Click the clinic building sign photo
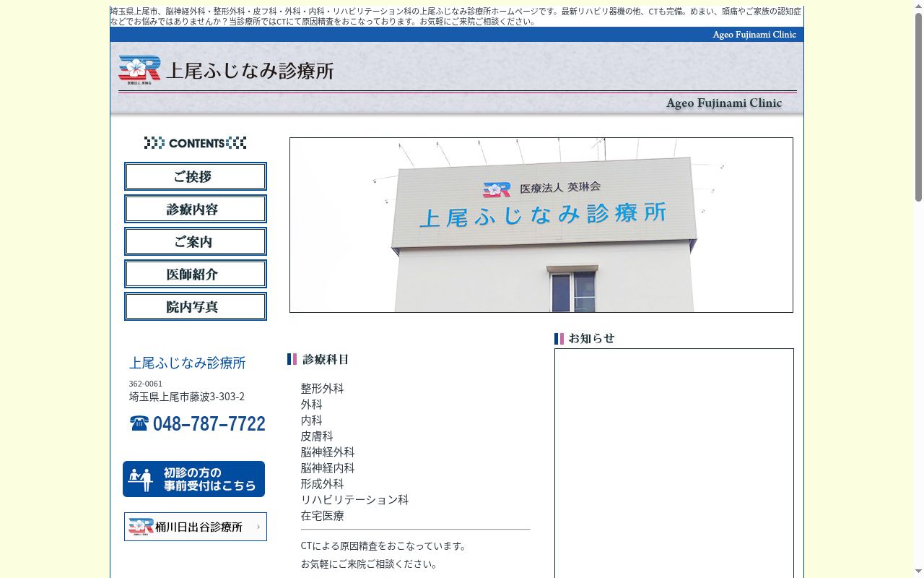Viewport: 924px width, 578px height. (541, 225)
